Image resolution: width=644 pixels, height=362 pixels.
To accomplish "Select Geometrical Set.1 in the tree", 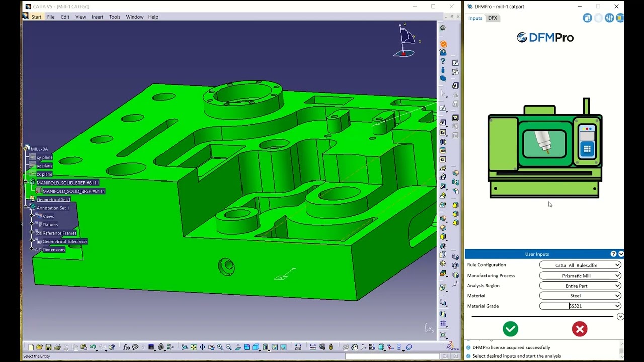I will [x=53, y=199].
